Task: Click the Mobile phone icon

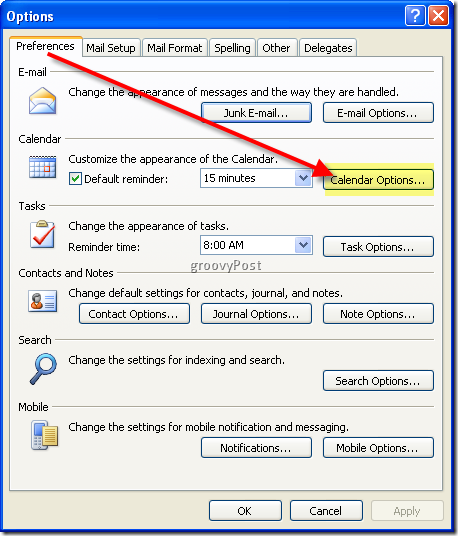Action: click(44, 435)
